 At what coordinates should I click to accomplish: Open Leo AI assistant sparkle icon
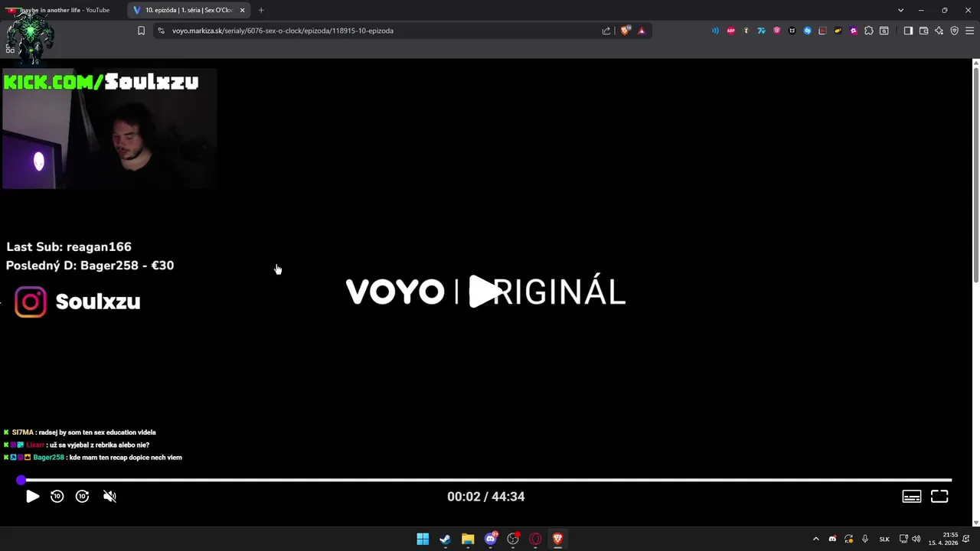coord(939,31)
